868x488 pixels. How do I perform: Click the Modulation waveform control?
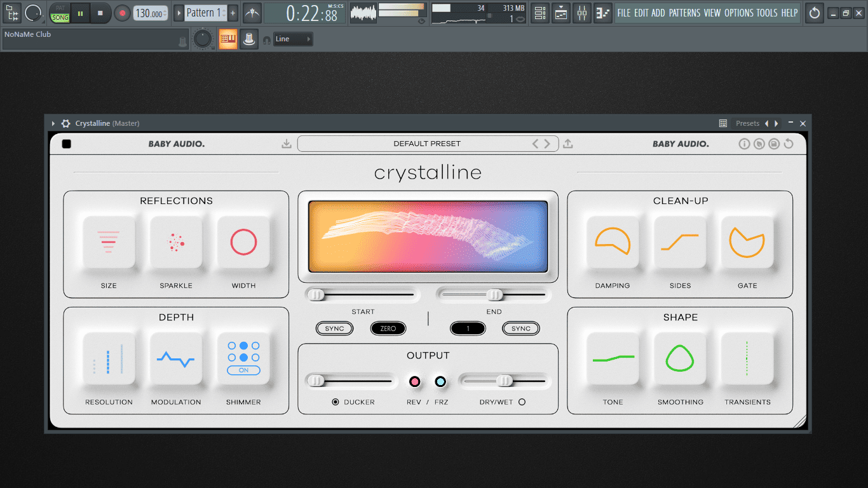pos(176,358)
